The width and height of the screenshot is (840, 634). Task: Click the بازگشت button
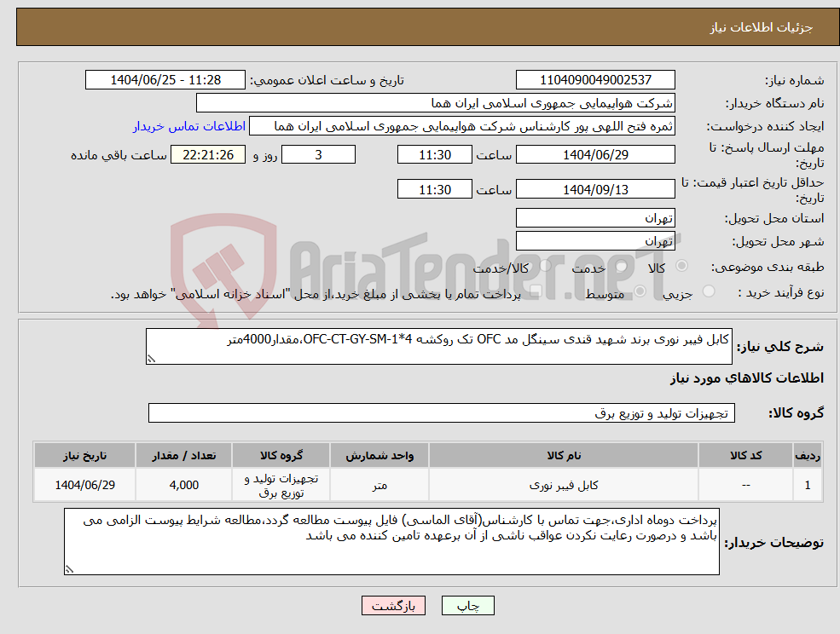[x=392, y=605]
